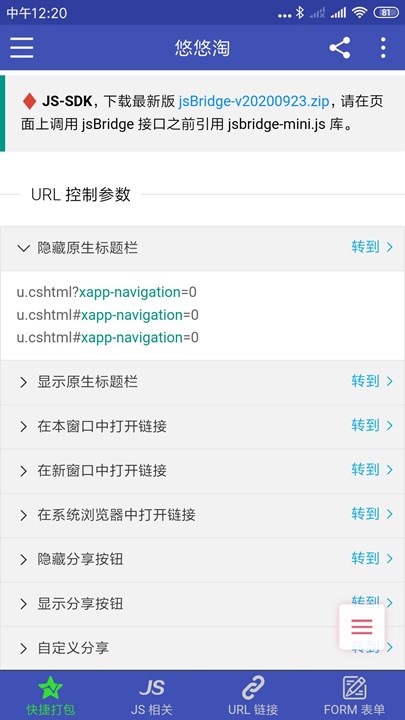405x720 pixels.
Task: Expand the 隐藏分享按钮 row
Action: (202, 560)
